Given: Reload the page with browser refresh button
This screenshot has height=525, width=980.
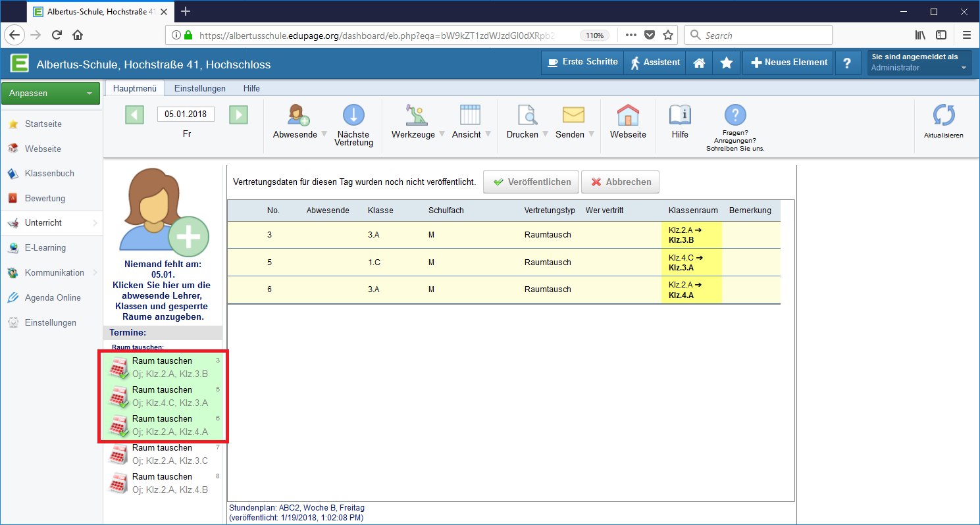Looking at the screenshot, I should pyautogui.click(x=57, y=36).
